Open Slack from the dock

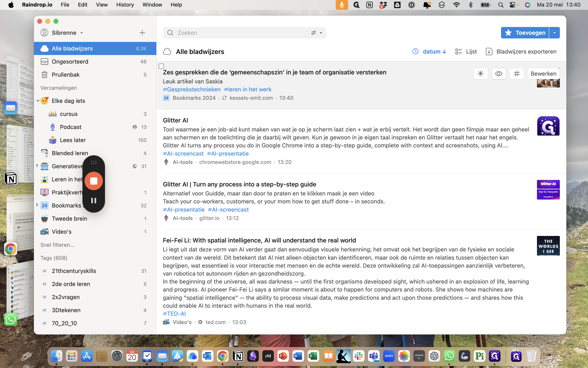[359, 356]
